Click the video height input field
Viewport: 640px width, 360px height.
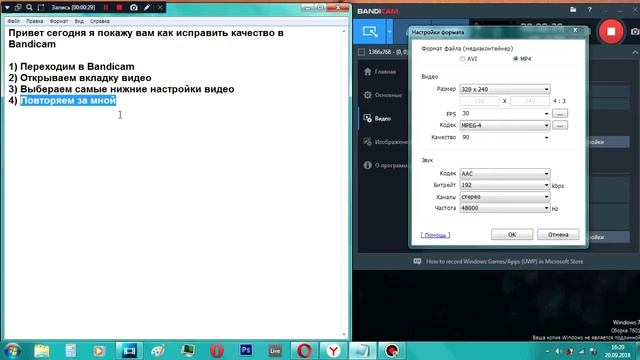click(530, 101)
